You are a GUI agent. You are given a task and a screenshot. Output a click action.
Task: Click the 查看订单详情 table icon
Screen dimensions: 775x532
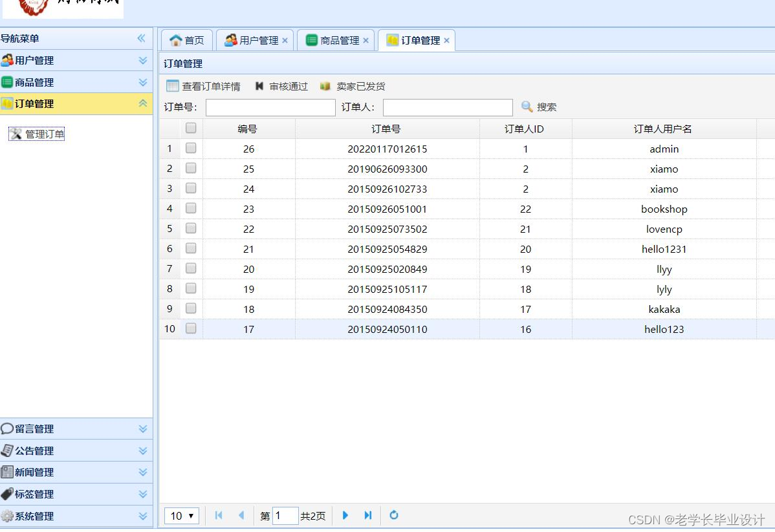point(173,86)
